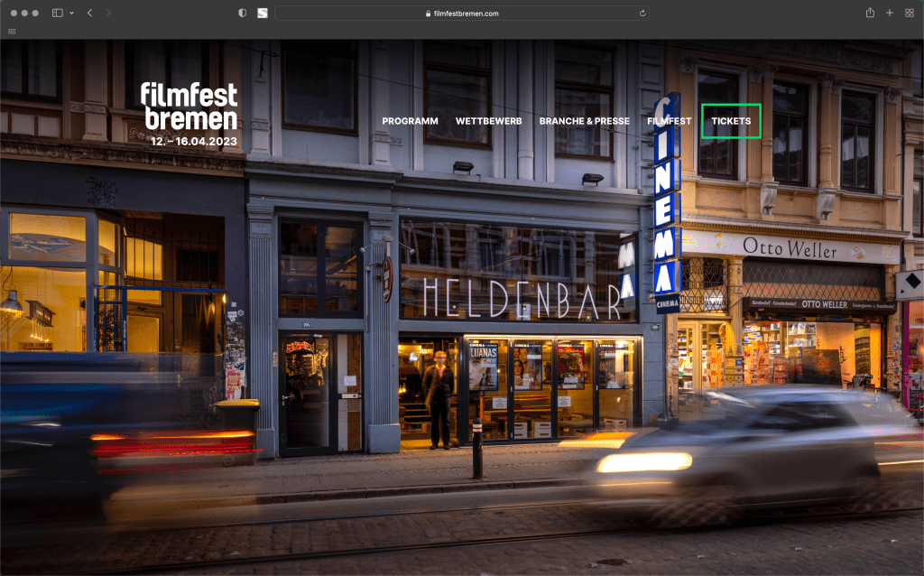Image resolution: width=924 pixels, height=576 pixels.
Task: Reload the page with the refresh icon
Action: click(642, 14)
